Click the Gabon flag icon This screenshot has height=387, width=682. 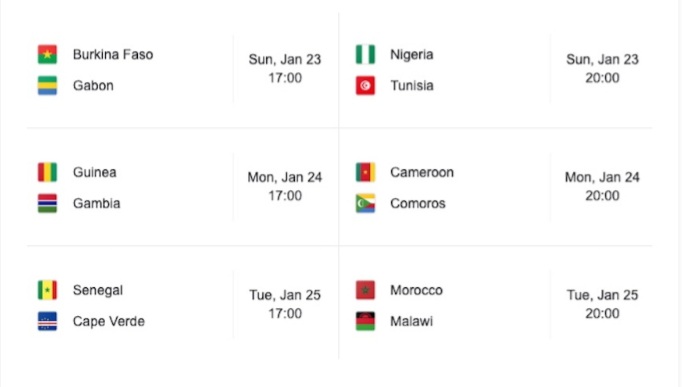coord(47,86)
